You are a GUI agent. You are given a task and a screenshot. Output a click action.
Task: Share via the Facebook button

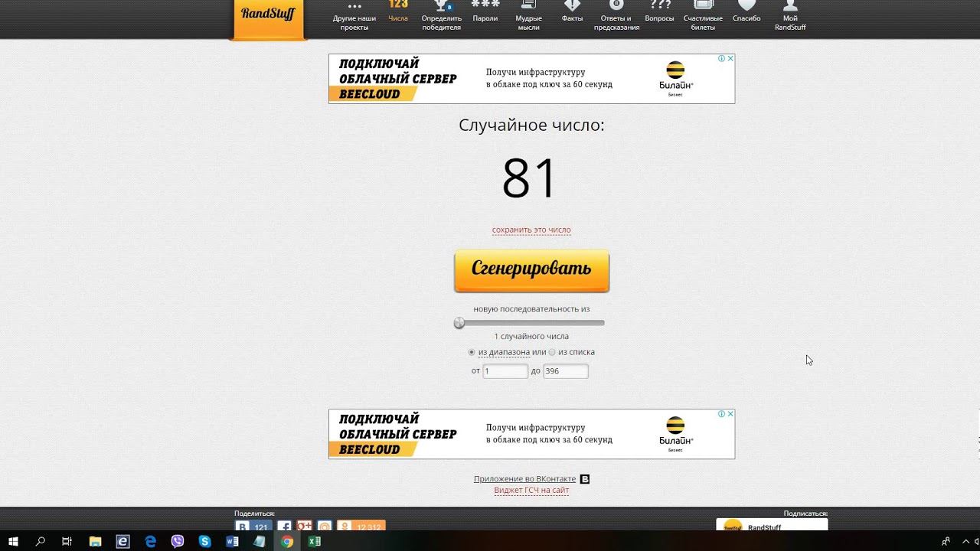[x=284, y=527]
